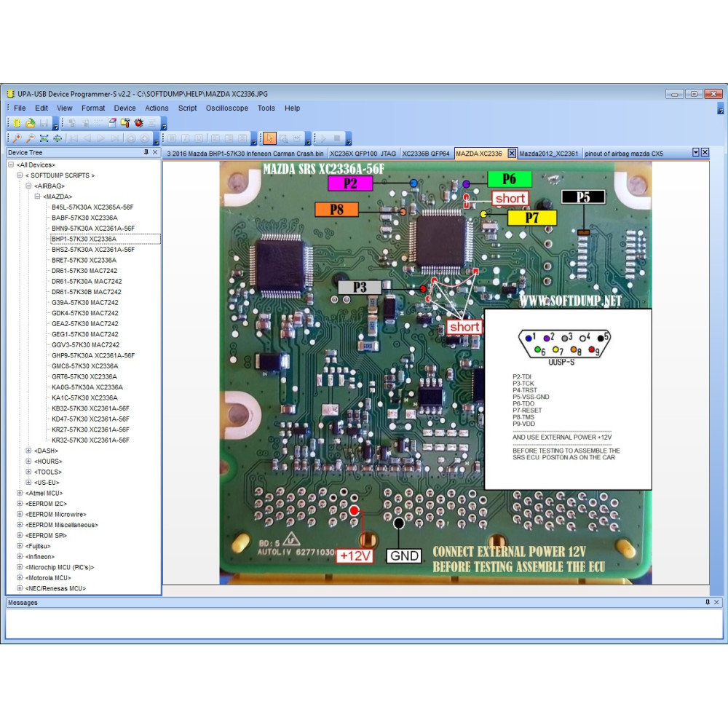Select BHP1-57K30 XC2336A tree item
This screenshot has height=728, width=728.
click(84, 239)
